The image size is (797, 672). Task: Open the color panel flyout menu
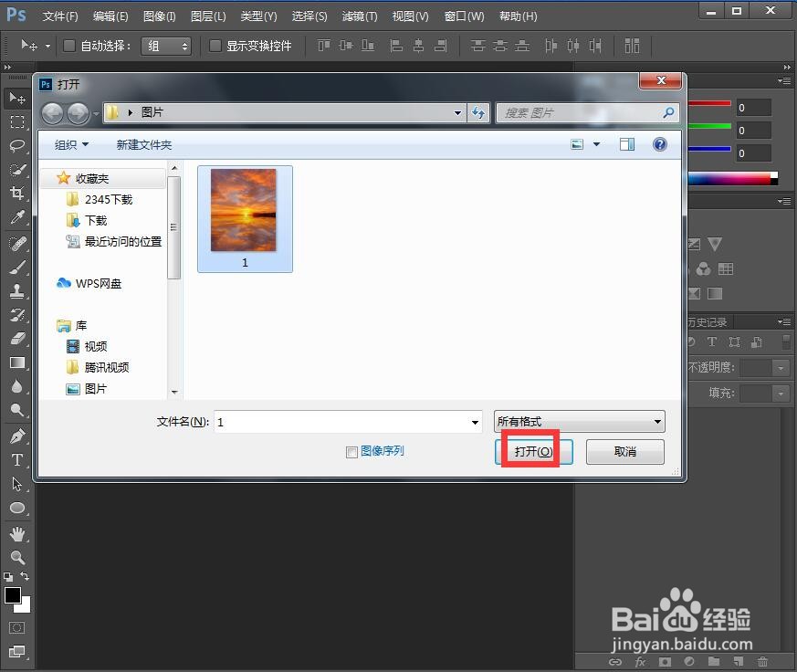click(784, 80)
